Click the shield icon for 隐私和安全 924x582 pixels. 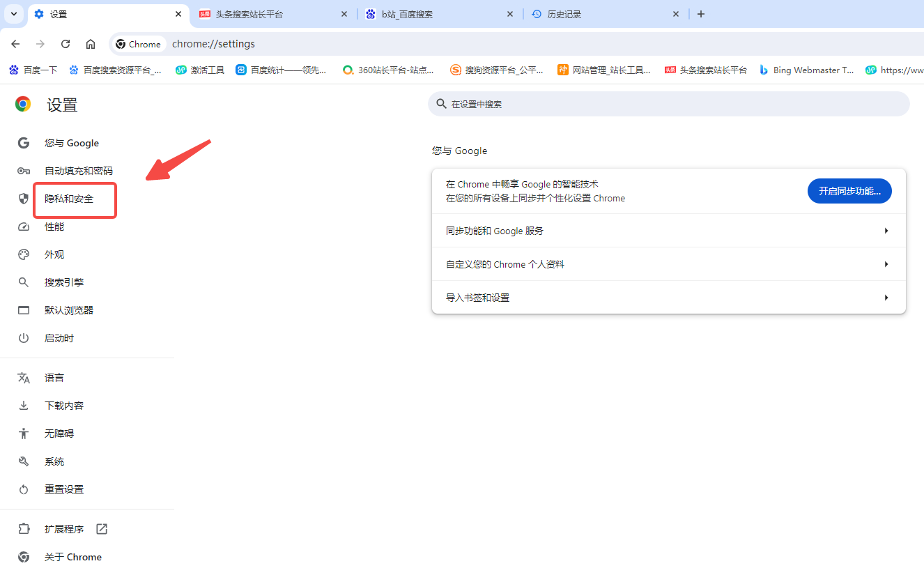[24, 199]
